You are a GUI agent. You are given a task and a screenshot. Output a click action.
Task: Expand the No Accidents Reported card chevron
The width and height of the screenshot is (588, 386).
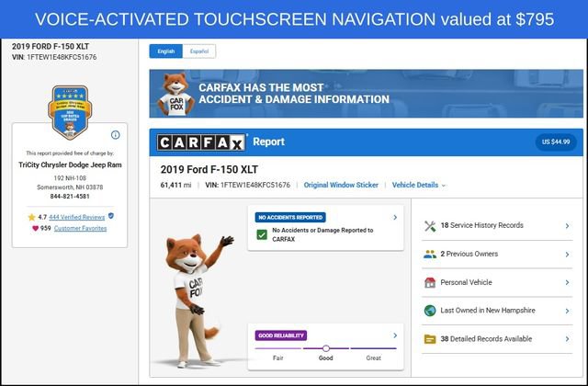point(395,217)
